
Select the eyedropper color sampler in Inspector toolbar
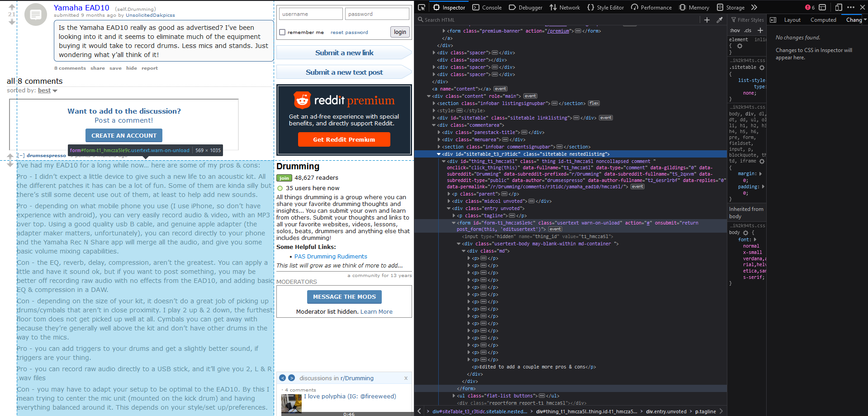point(720,19)
